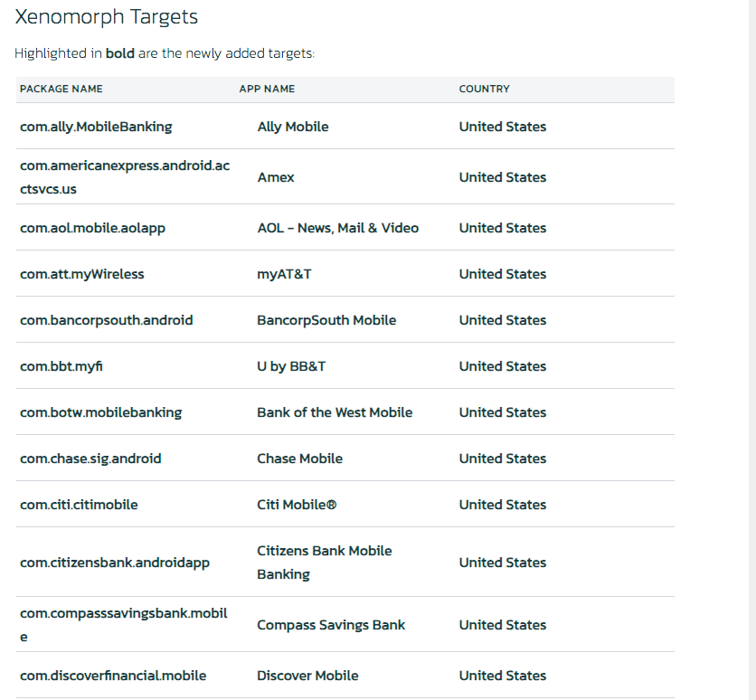Click United States in the Discover Mobile row
The height and width of the screenshot is (700, 756).
coord(503,676)
